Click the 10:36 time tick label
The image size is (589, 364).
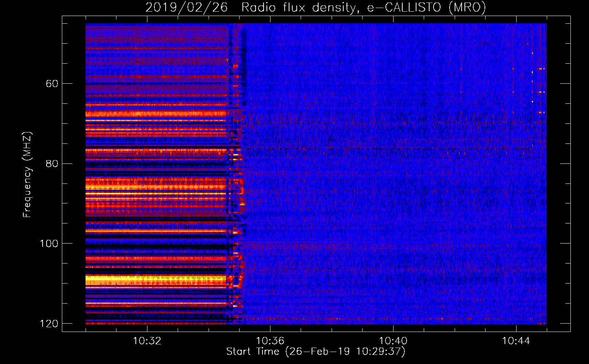coord(270,341)
